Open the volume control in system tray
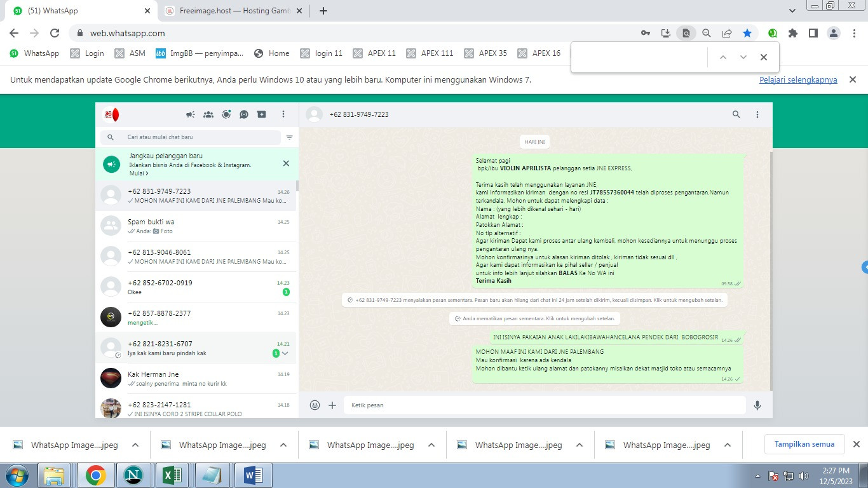The width and height of the screenshot is (868, 488). click(x=803, y=476)
